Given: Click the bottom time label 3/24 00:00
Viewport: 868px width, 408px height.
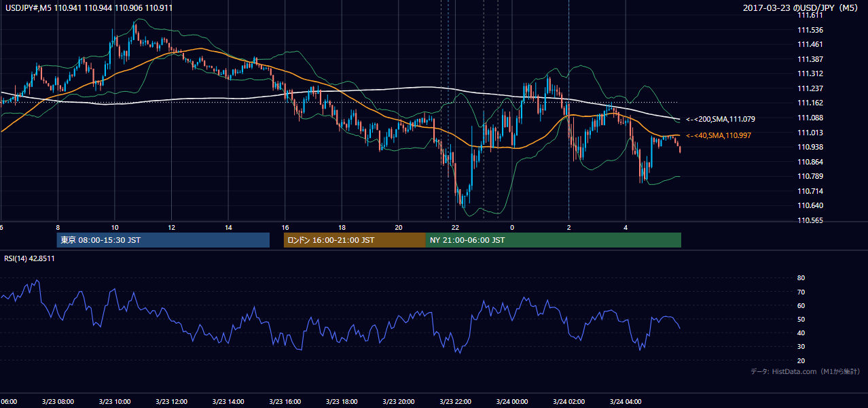Looking at the screenshot, I should pos(511,401).
